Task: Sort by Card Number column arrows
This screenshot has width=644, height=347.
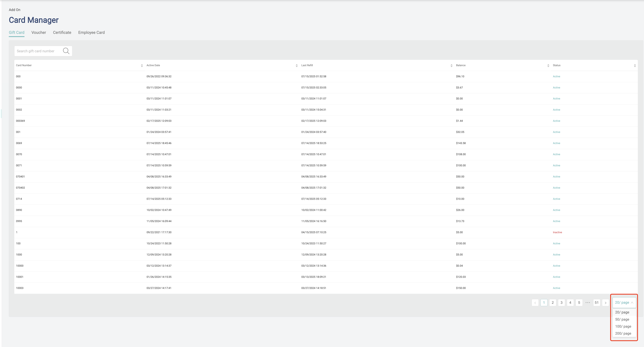Action: 142,65
